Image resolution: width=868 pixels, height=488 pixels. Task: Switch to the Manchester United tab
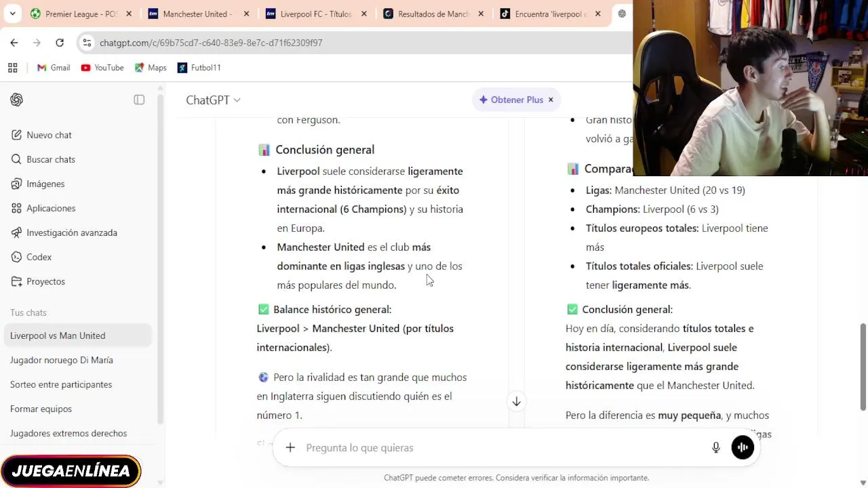point(198,14)
